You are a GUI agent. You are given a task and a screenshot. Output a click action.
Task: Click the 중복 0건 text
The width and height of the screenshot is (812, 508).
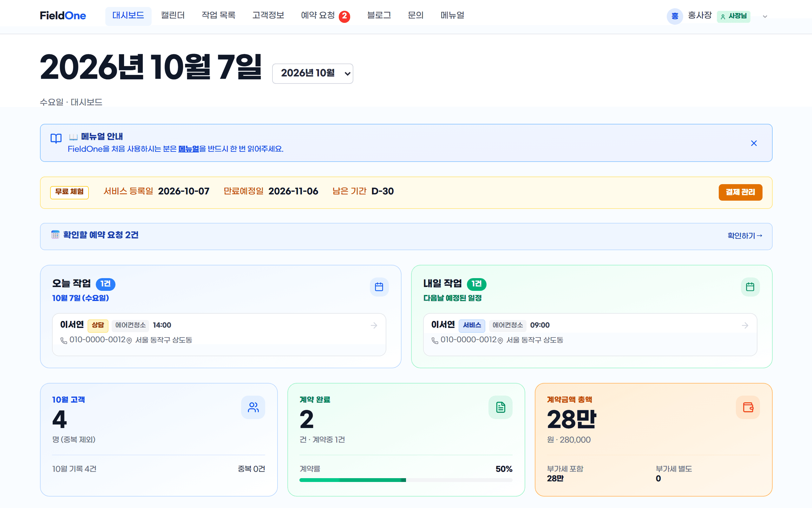point(251,469)
